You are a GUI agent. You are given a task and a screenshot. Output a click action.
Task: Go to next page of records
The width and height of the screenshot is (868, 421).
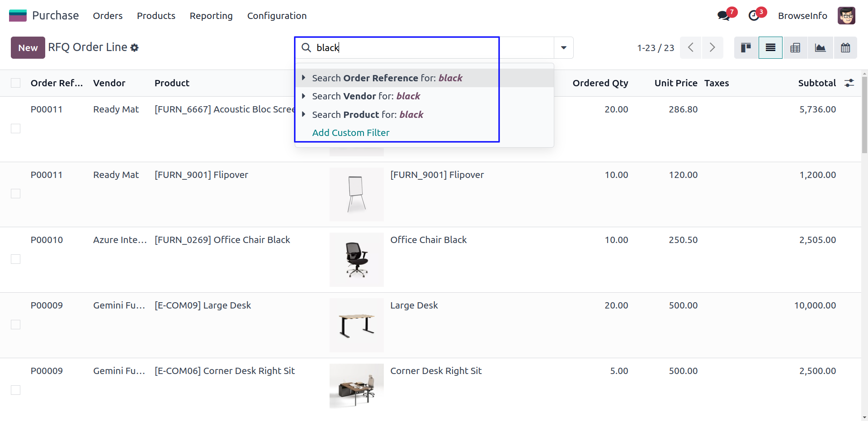[712, 48]
